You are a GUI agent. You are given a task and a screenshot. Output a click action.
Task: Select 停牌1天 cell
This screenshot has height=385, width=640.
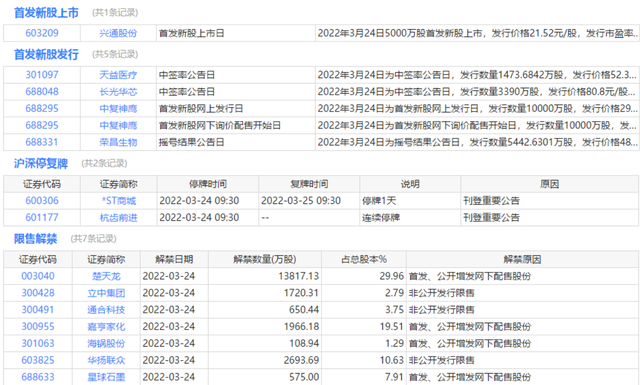tap(410, 200)
